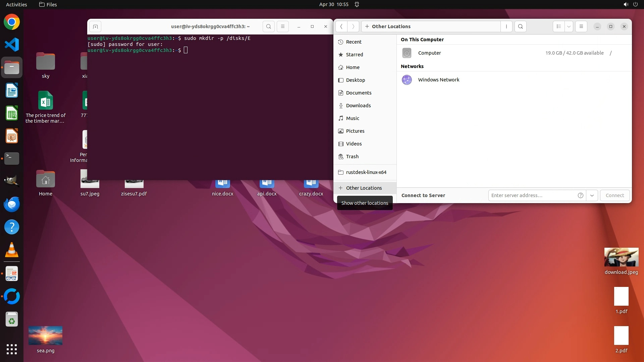
Task: Go back in Files navigation
Action: 341,26
